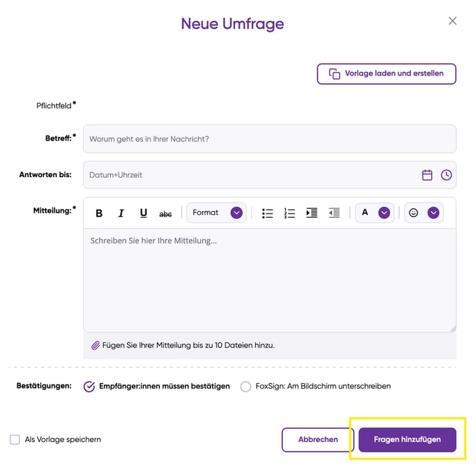Expand the text color dropdown
Screen dimensions: 476x471
(384, 213)
